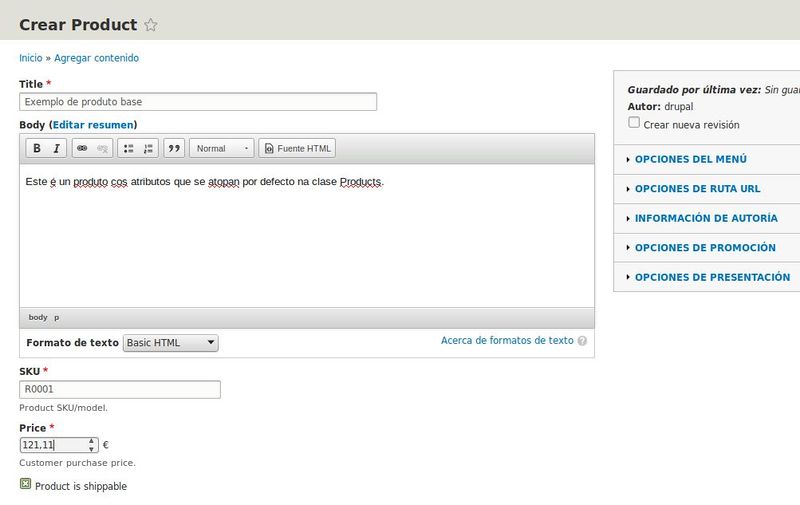The width and height of the screenshot is (800, 505).
Task: Expand Opciones de presentación section
Action: coord(712,277)
